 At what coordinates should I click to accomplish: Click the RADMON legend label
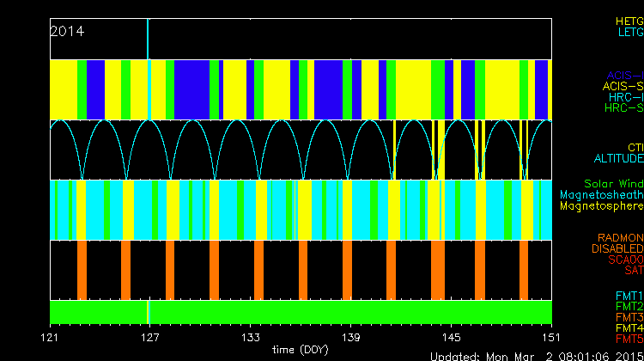click(621, 237)
